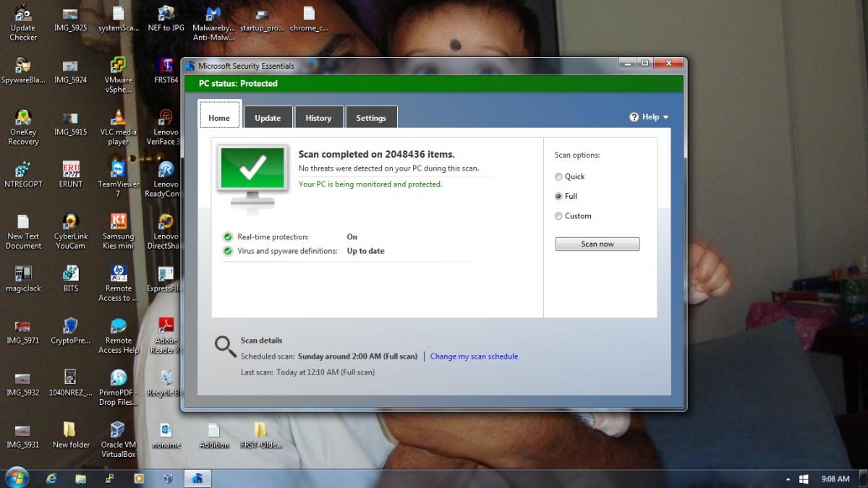The width and height of the screenshot is (868, 488).
Task: Click the Microsoft Security Essentials taskbar button
Action: tap(197, 479)
